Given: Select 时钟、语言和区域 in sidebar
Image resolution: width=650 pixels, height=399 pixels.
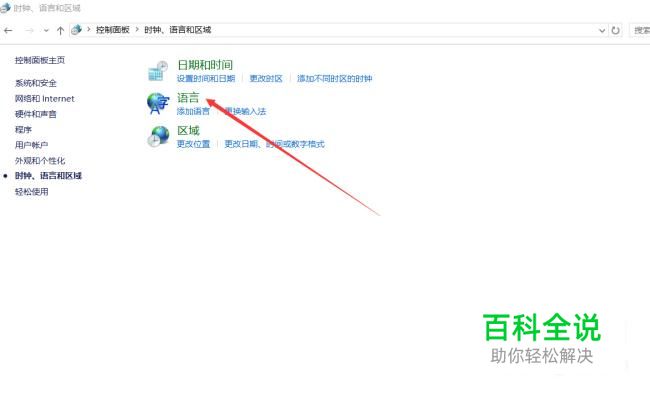Looking at the screenshot, I should [48, 176].
